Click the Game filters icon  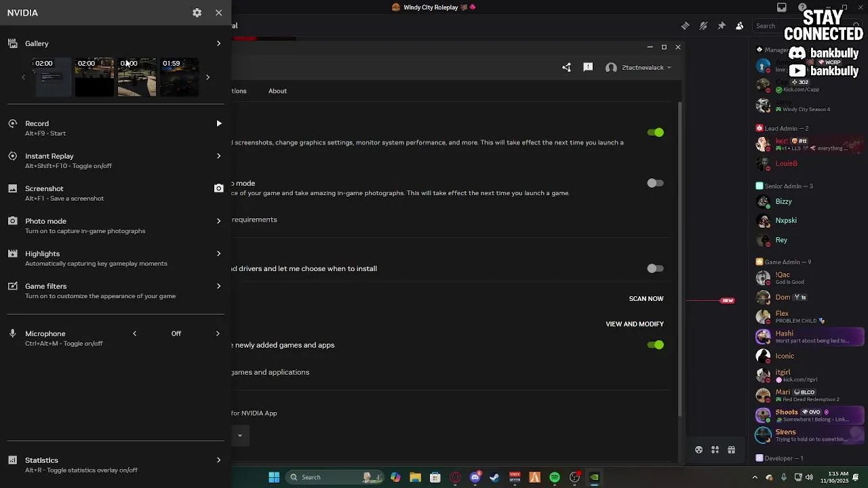point(12,286)
